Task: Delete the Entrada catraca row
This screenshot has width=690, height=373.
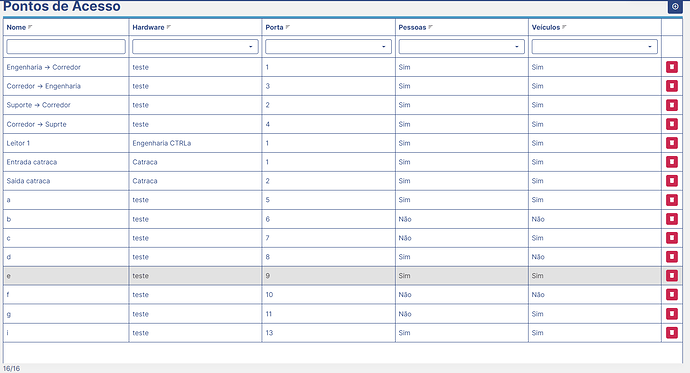Action: pos(672,162)
